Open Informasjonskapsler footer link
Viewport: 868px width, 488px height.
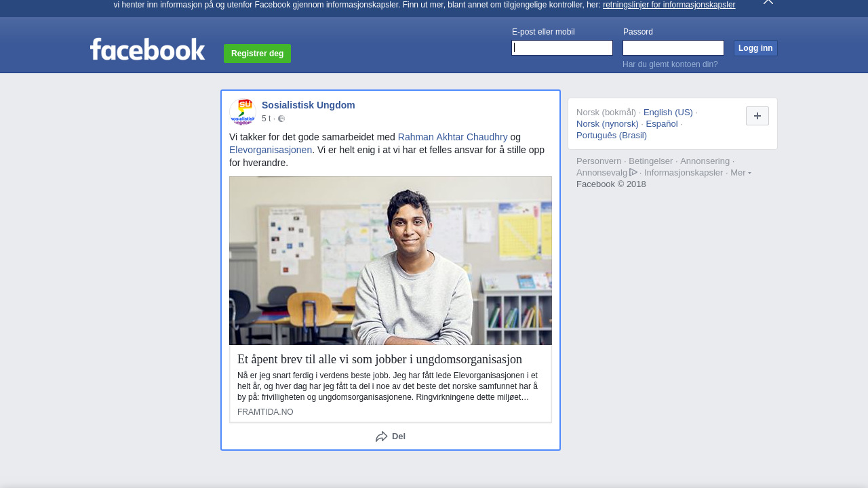pyautogui.click(x=684, y=173)
